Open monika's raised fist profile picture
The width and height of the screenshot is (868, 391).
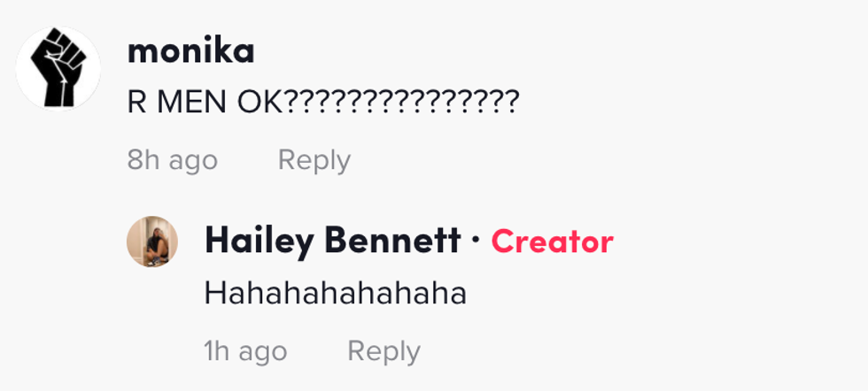58,68
